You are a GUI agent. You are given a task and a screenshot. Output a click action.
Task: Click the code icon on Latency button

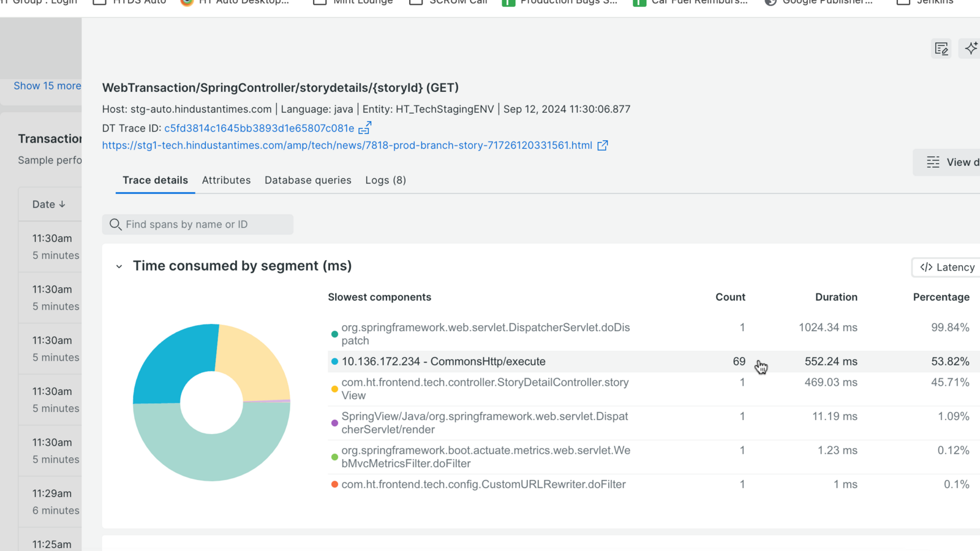926,267
